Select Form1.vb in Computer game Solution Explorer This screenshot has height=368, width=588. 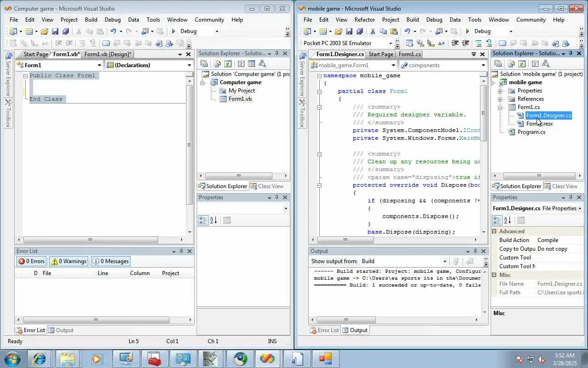tap(240, 99)
